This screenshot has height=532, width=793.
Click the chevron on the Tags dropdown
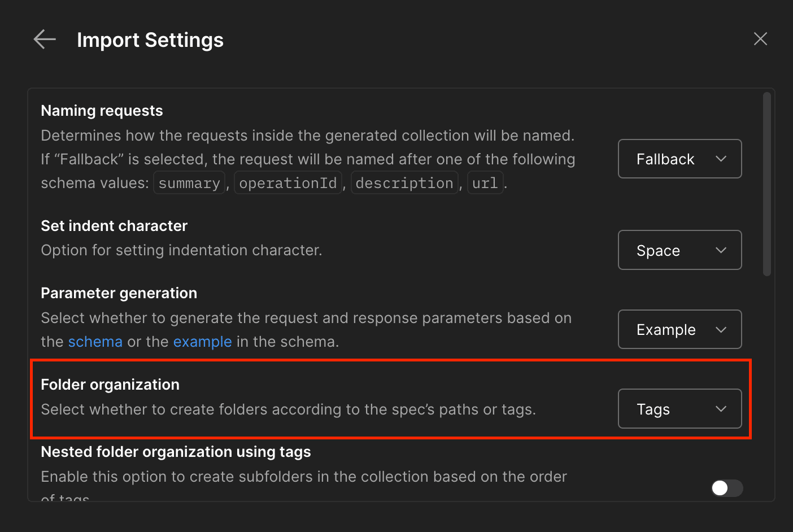click(x=721, y=408)
